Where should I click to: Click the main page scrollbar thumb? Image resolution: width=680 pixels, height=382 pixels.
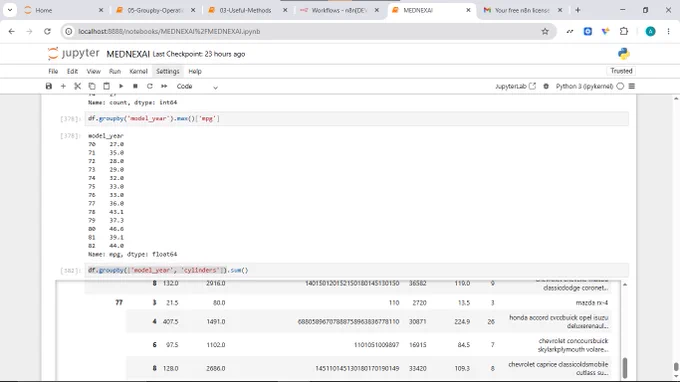click(676, 366)
